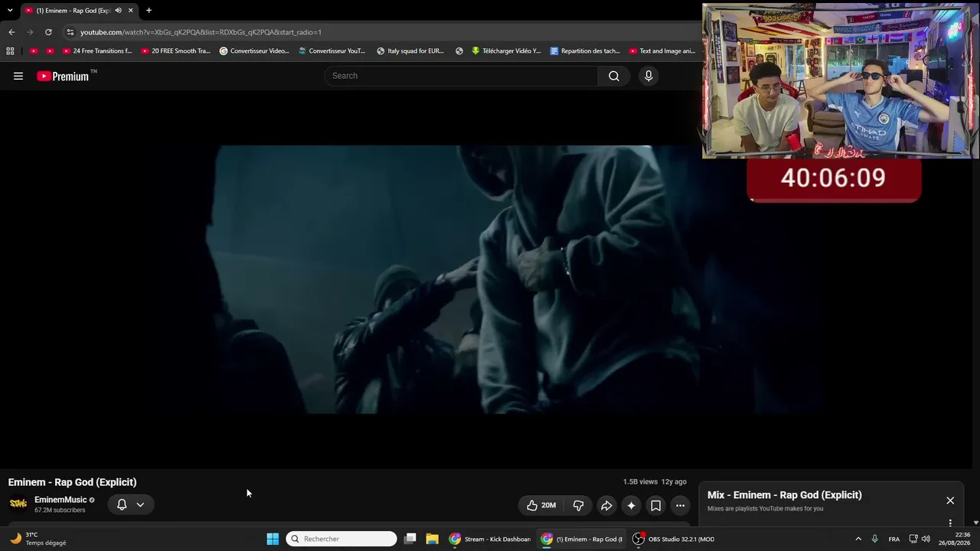Open the Chrome apps grid in bookmarks bar
Screen dimensions: 980x551
pos(10,51)
